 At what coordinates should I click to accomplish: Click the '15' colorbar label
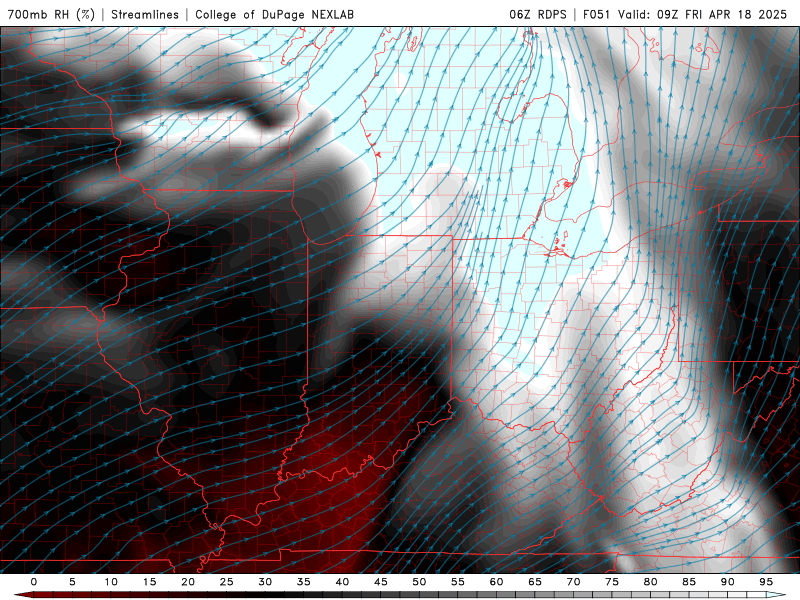[x=149, y=582]
